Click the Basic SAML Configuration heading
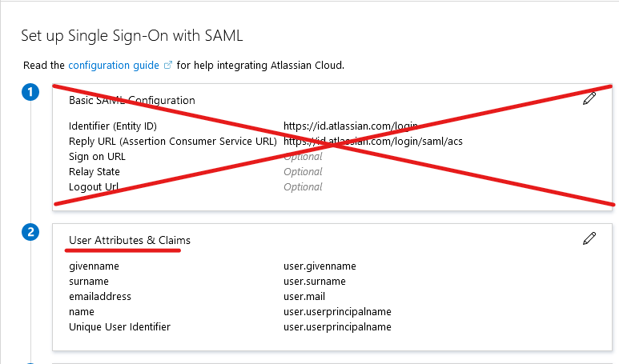This screenshot has width=619, height=364. 132,101
